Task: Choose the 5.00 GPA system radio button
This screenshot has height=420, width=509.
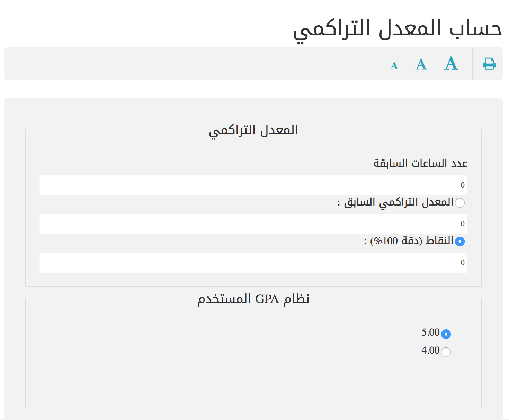Action: [446, 334]
